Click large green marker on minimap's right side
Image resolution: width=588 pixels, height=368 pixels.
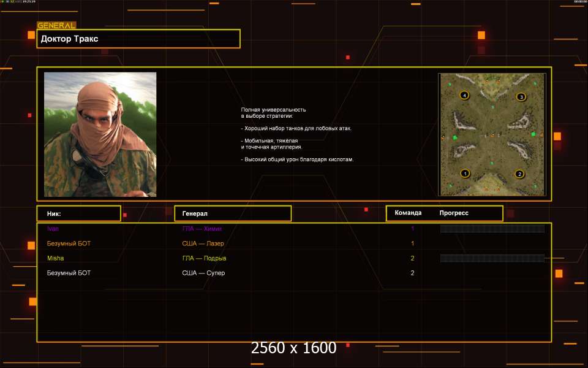coord(533,134)
